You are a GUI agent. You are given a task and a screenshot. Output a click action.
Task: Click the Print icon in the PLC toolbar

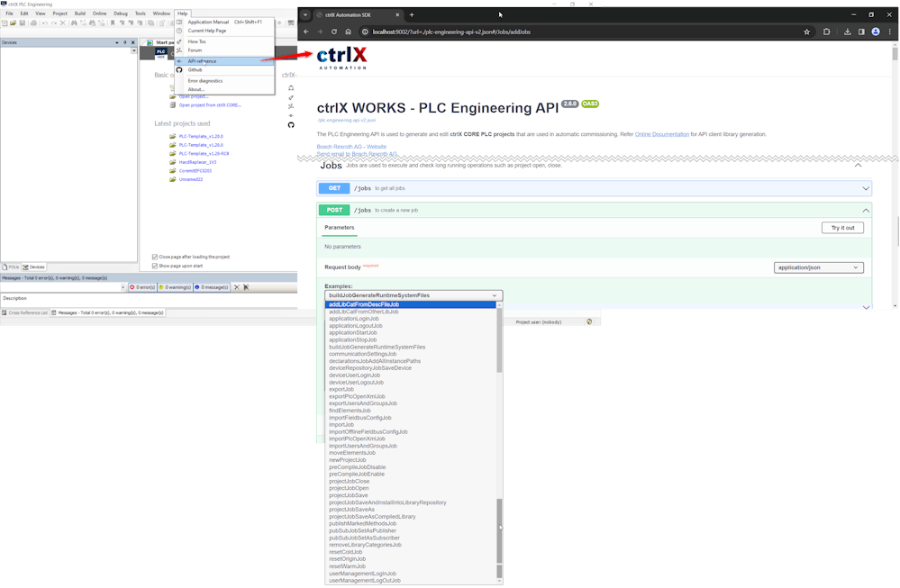coord(33,23)
